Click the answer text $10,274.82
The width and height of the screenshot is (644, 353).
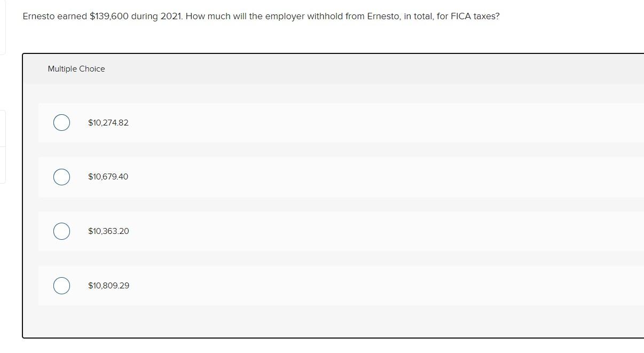coord(108,122)
